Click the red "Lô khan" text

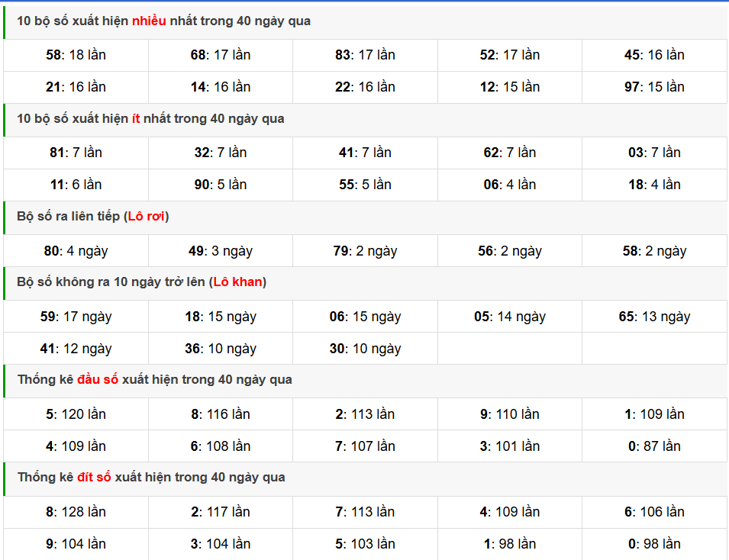[238, 282]
